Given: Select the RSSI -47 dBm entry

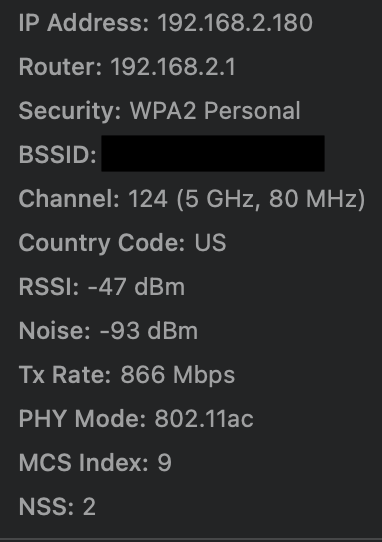Looking at the screenshot, I should [x=102, y=287].
